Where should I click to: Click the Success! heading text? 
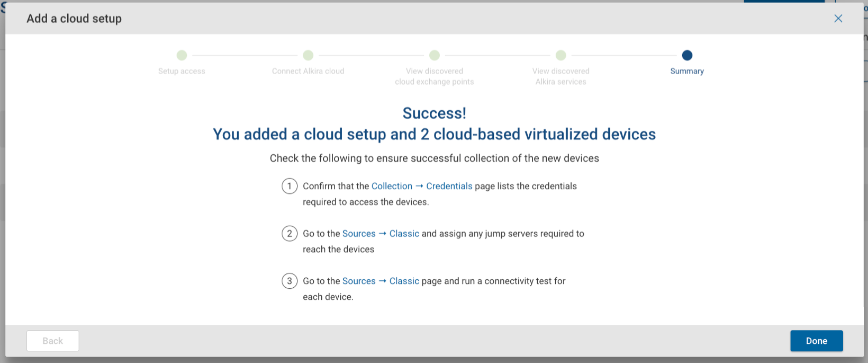[x=434, y=113]
